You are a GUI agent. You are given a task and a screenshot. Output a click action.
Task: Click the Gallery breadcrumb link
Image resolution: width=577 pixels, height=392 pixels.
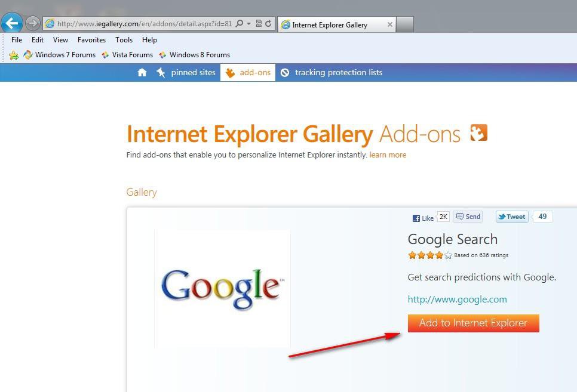tap(142, 192)
